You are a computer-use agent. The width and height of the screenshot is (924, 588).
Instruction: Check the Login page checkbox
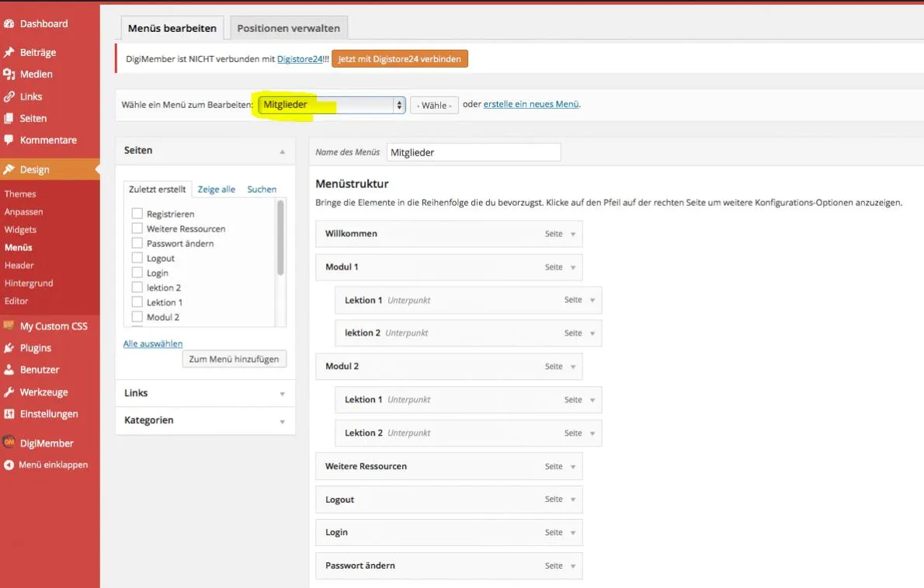(x=137, y=273)
